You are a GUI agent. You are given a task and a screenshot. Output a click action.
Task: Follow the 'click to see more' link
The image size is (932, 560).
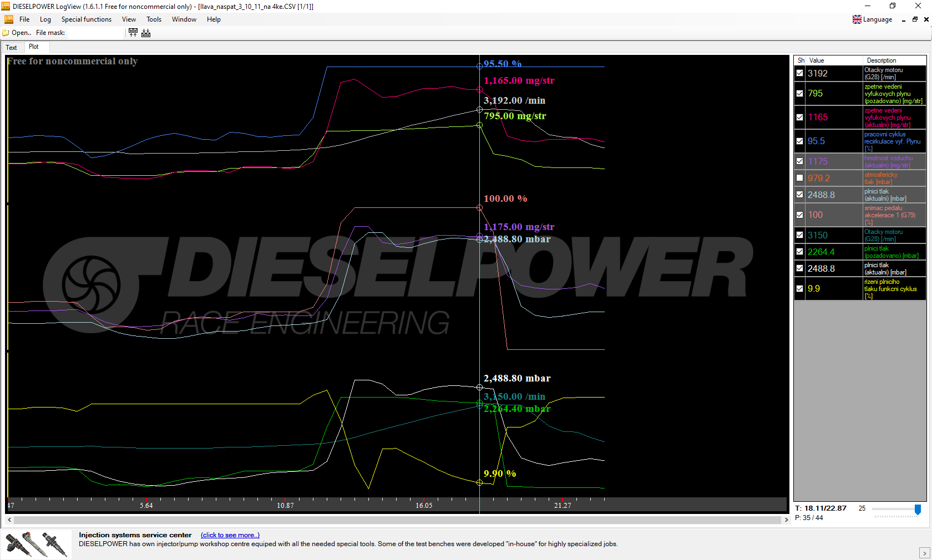pyautogui.click(x=230, y=535)
